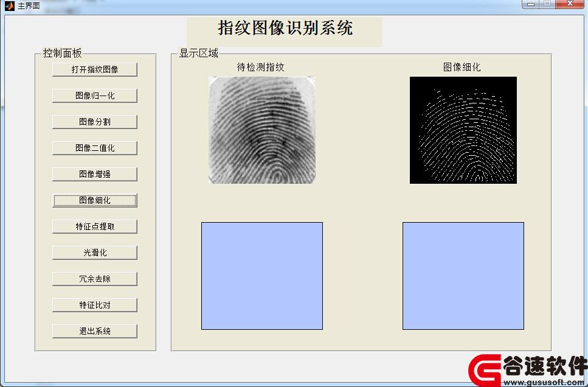Run 图像归一化 normalization step

coord(94,96)
